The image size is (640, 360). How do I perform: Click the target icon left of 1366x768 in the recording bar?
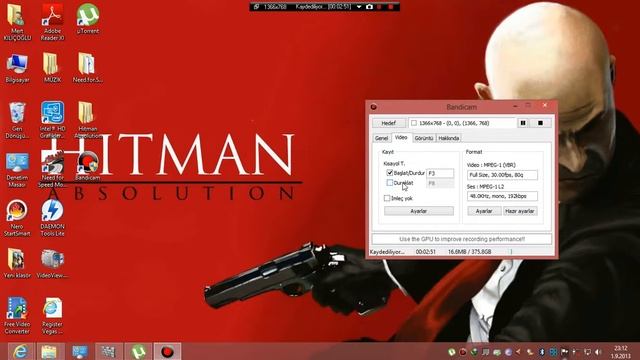[x=256, y=7]
